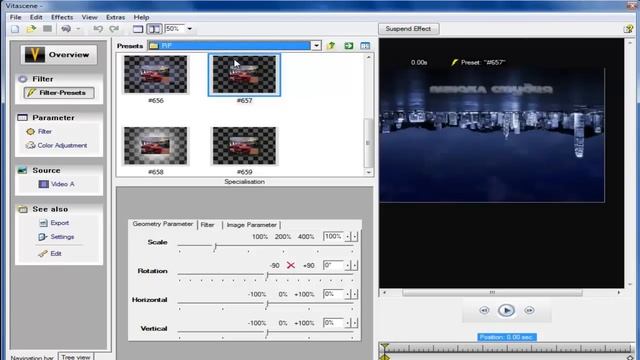The width and height of the screenshot is (640, 360).
Task: Select Video A source
Action: [57, 184]
